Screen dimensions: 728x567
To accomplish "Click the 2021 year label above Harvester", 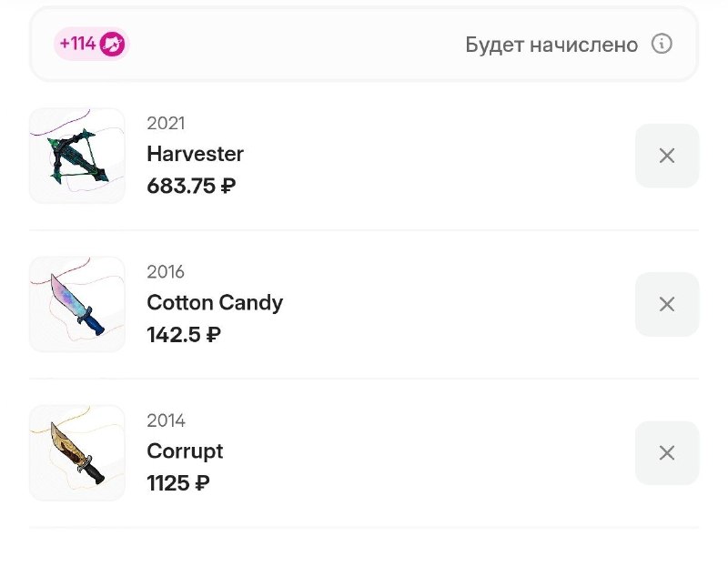I will pos(166,124).
